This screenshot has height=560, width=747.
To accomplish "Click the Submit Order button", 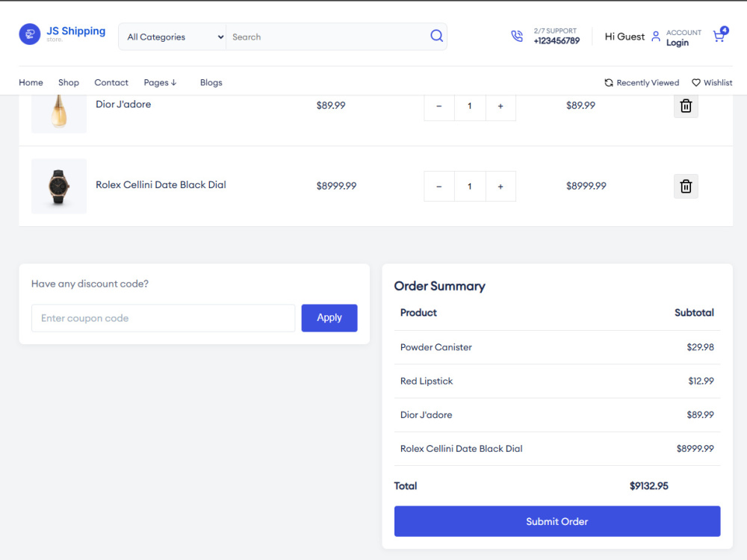I will pos(557,521).
